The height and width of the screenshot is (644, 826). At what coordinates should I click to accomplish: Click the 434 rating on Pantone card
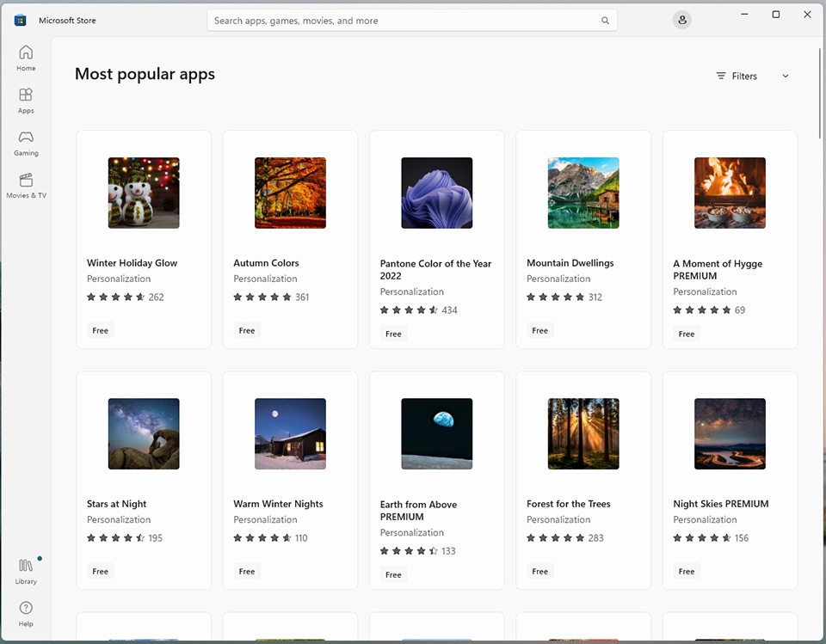[449, 310]
